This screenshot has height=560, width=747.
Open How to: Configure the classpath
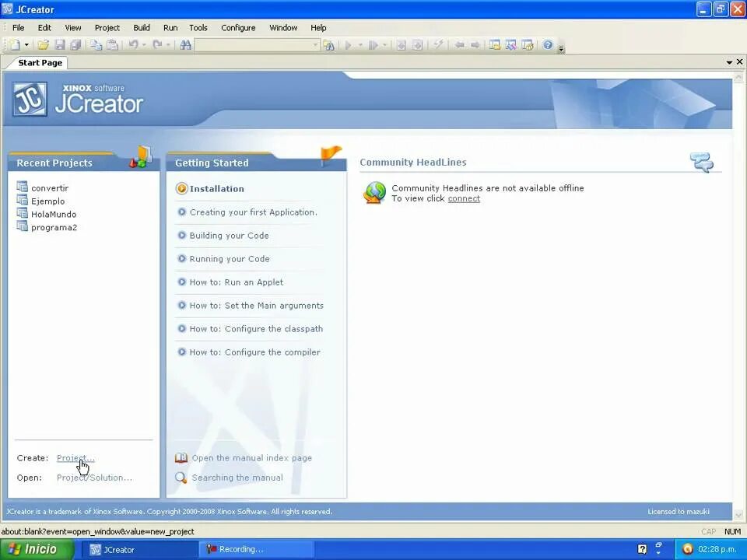[x=256, y=328]
